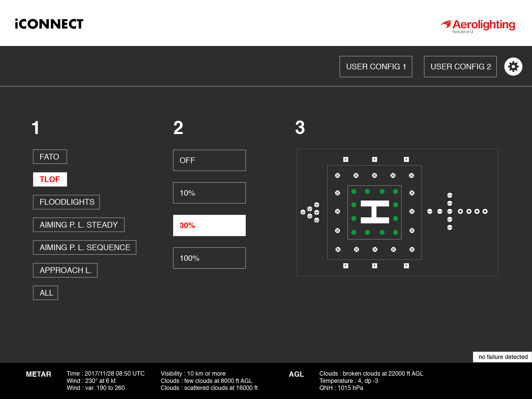Click the leftmost aiming point light
Image resolution: width=532 pixels, height=399 pixels.
[x=303, y=212]
